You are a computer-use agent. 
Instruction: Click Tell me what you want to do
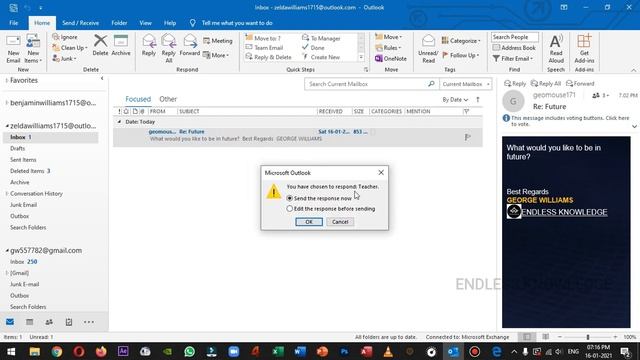click(237, 23)
